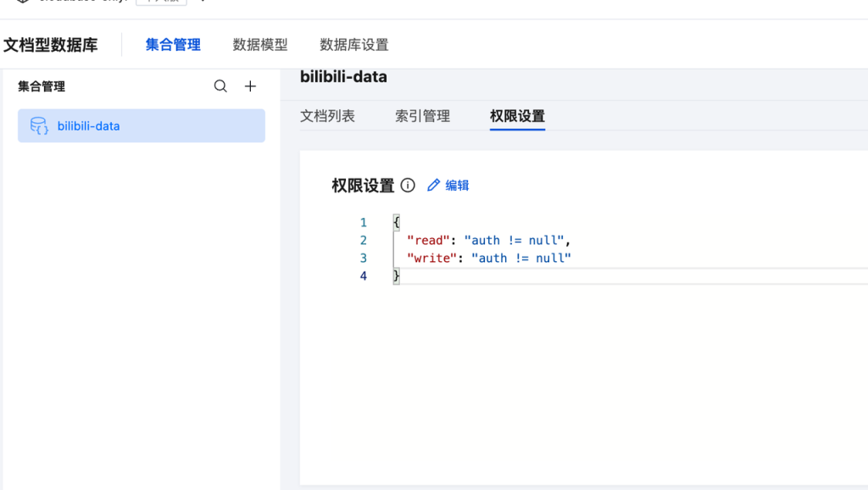Select the underlined 权限设置 tab
The height and width of the screenshot is (490, 868).
517,116
